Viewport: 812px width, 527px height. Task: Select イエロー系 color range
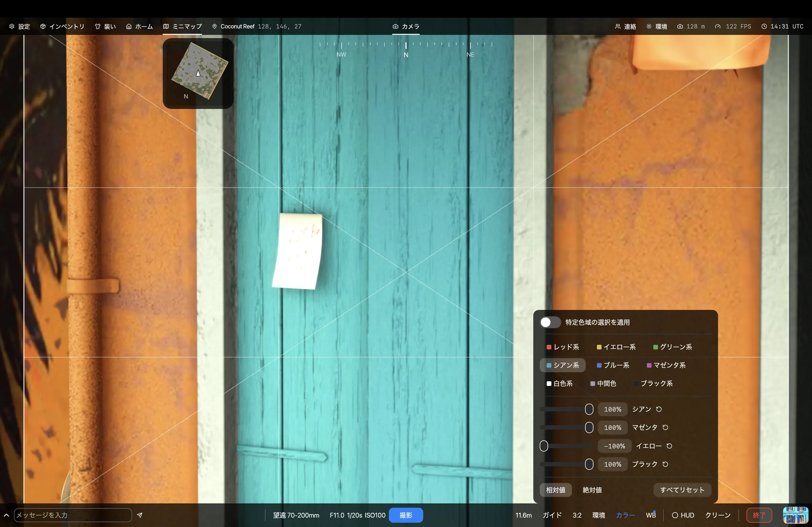(x=616, y=347)
